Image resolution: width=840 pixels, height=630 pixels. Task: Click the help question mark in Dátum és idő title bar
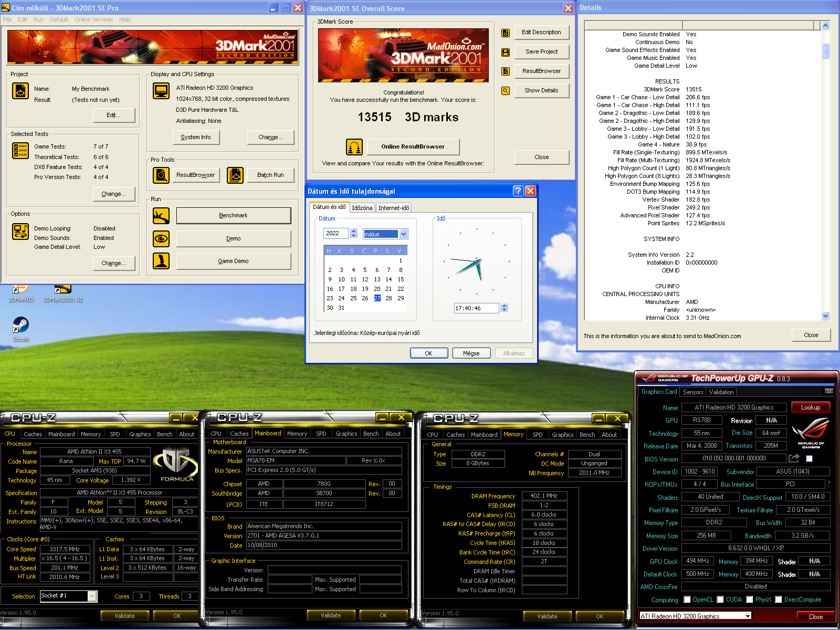tap(518, 191)
